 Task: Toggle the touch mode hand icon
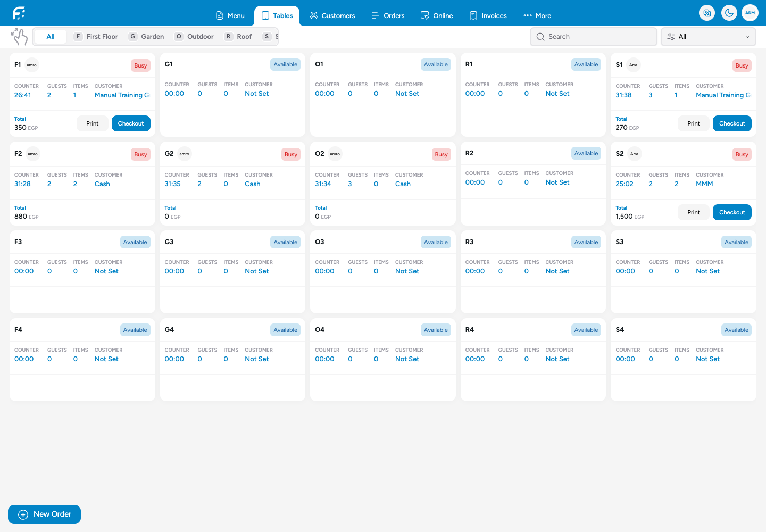pyautogui.click(x=19, y=37)
